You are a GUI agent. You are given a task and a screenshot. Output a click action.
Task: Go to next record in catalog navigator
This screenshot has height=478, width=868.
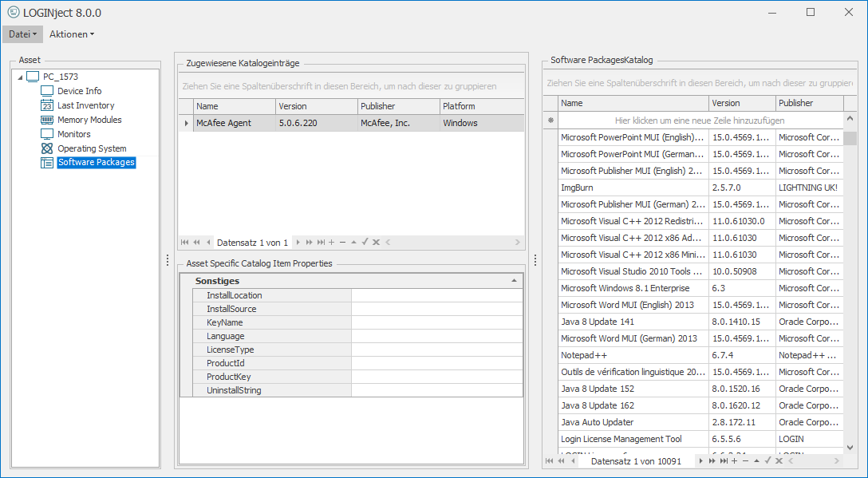[x=701, y=461]
